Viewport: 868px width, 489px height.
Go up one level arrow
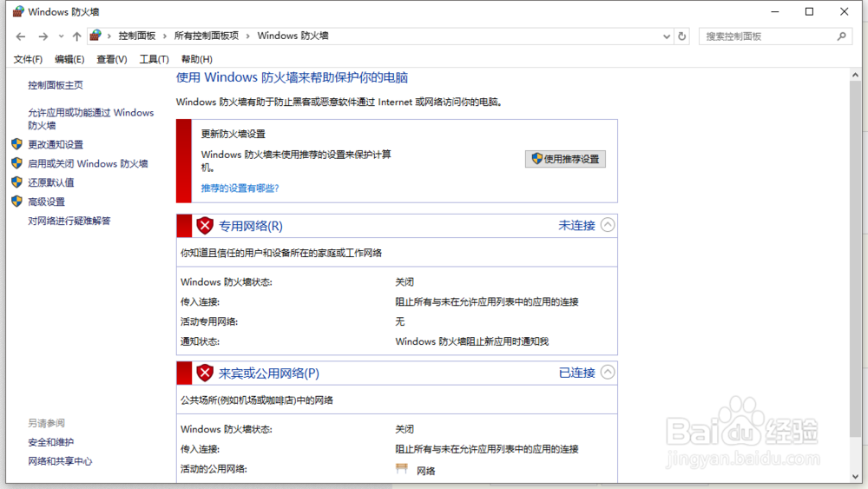(76, 36)
